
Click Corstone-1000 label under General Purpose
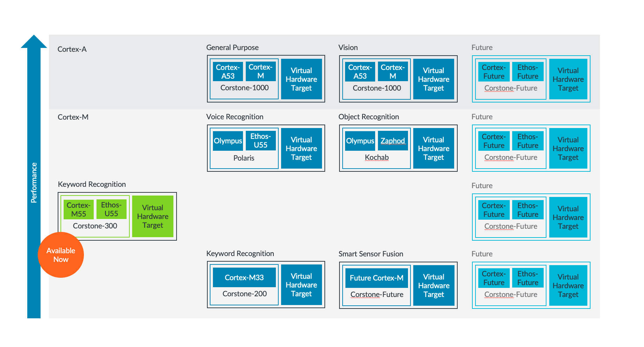(244, 88)
